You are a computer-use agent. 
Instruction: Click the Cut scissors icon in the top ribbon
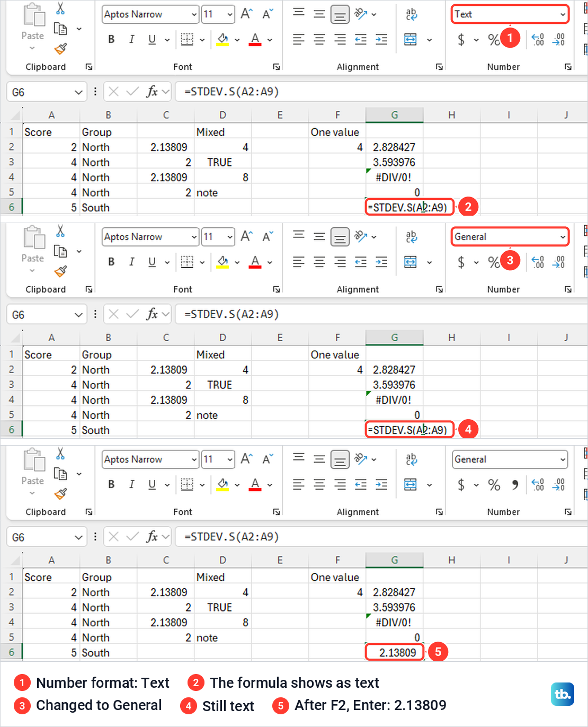click(x=60, y=9)
